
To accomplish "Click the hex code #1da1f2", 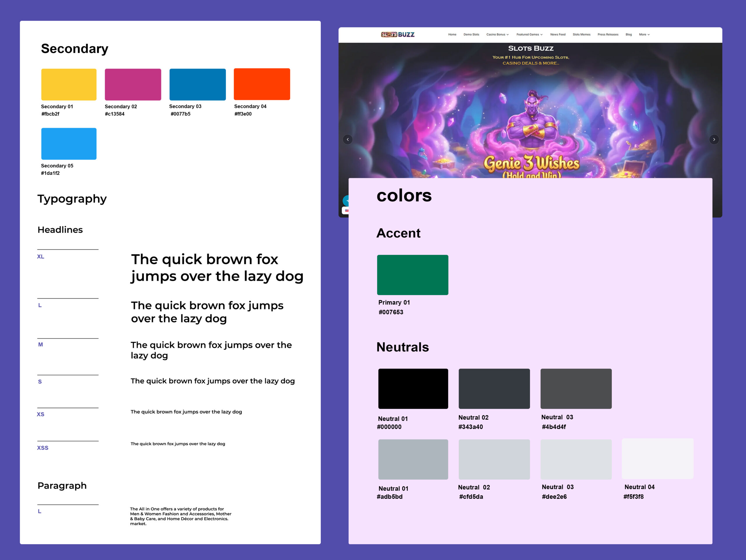I will [50, 173].
